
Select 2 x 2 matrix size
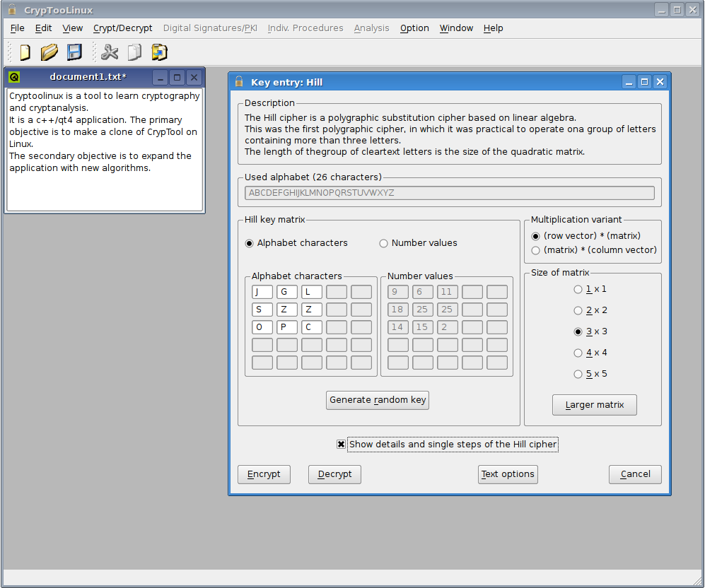point(590,310)
